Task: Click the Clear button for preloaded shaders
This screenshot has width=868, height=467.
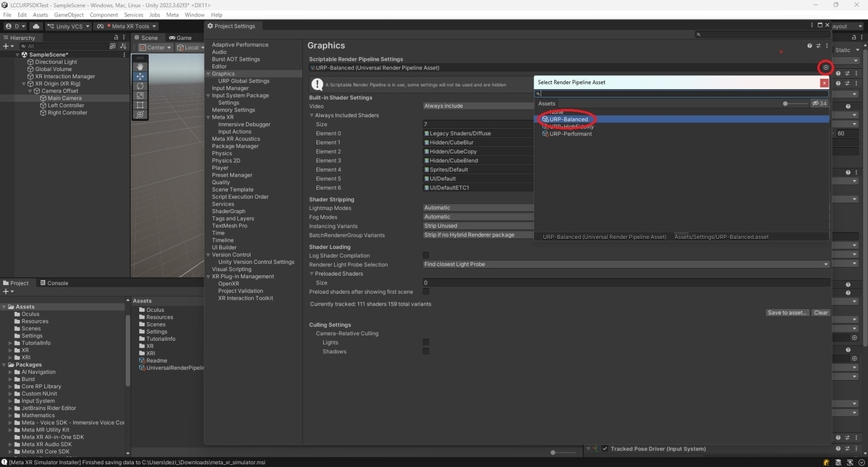Action: click(820, 313)
